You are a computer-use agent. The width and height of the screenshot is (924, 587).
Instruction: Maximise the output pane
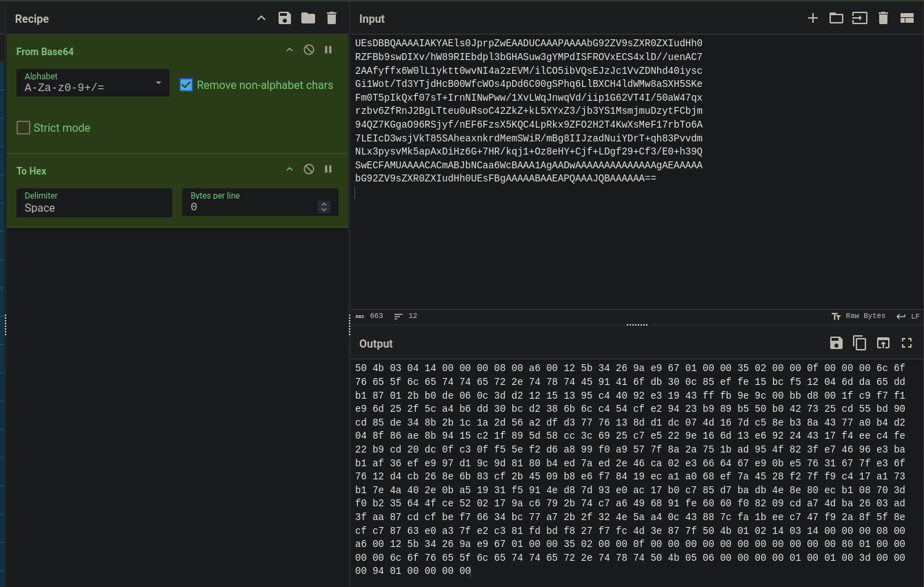coord(907,343)
